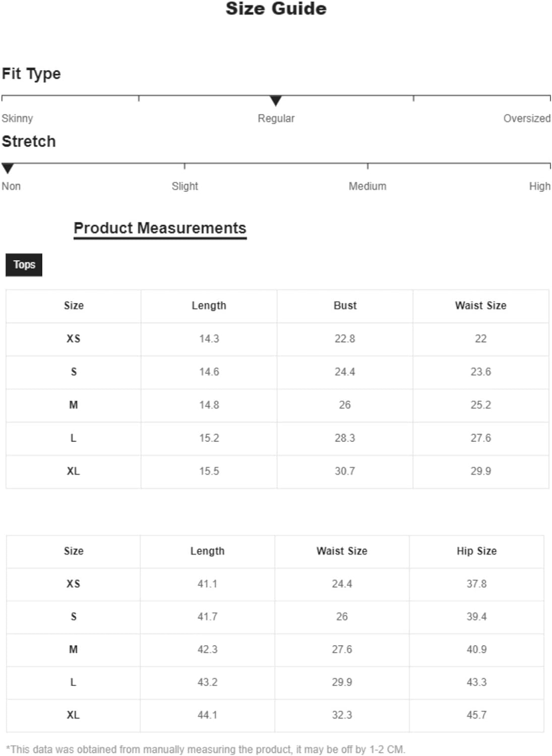This screenshot has height=756, width=552.
Task: Select the Stretch slider triangle at Non
Action: click(8, 168)
